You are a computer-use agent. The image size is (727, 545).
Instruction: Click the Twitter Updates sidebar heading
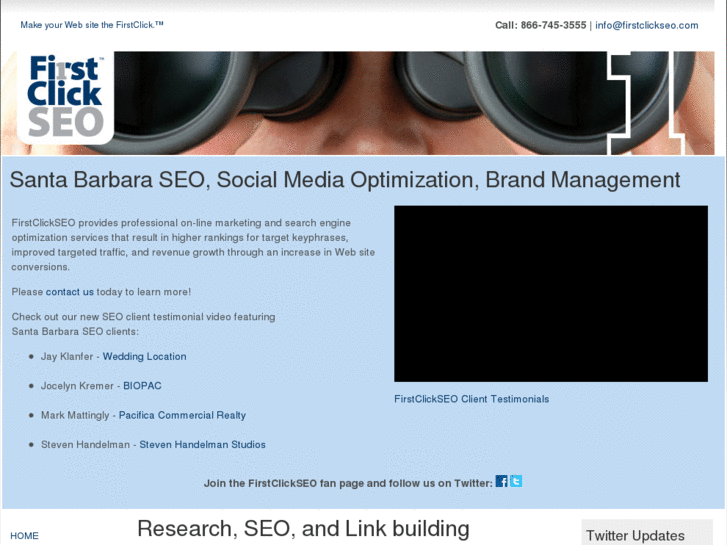tap(635, 536)
